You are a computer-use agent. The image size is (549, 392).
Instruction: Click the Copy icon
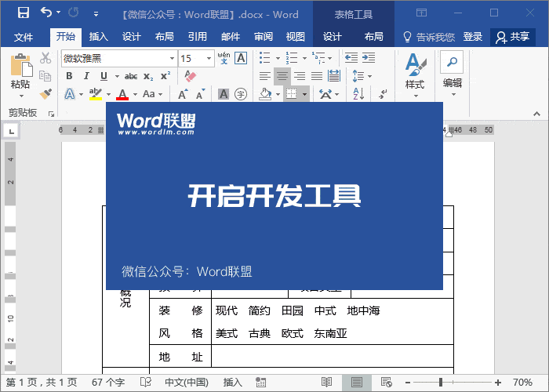pos(45,75)
